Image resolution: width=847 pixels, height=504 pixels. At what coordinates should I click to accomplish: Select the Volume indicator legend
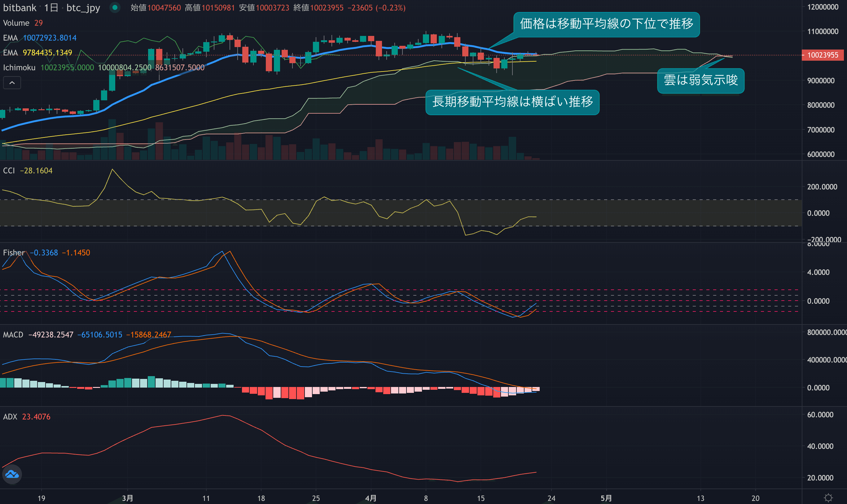pos(16,23)
